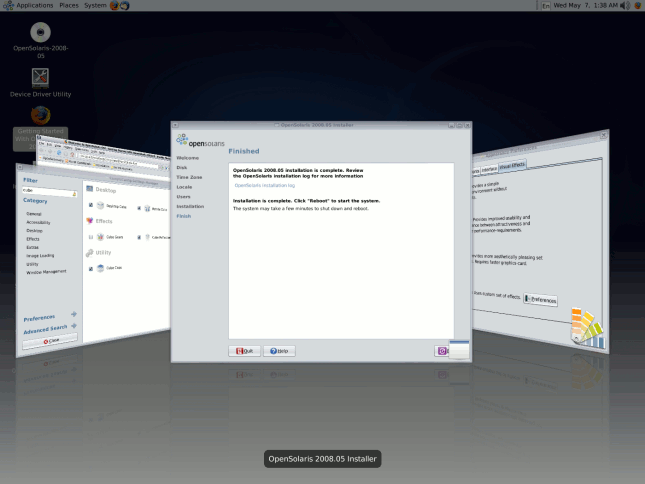Switch to Interface tab in Appearance Preferences
Viewport: 645px width, 484px height.
coord(489,169)
